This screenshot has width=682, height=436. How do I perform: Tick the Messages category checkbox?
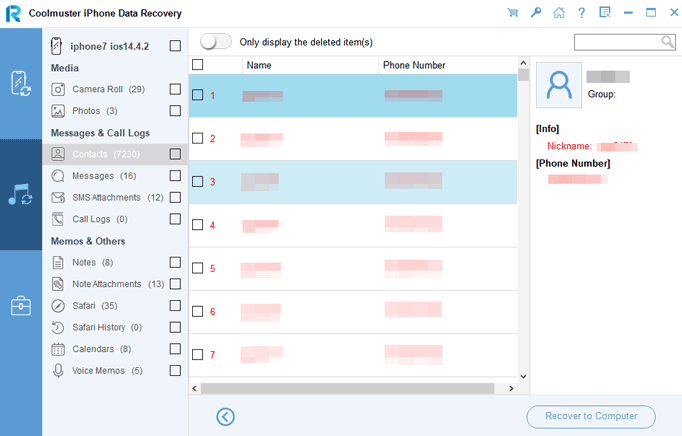point(175,175)
